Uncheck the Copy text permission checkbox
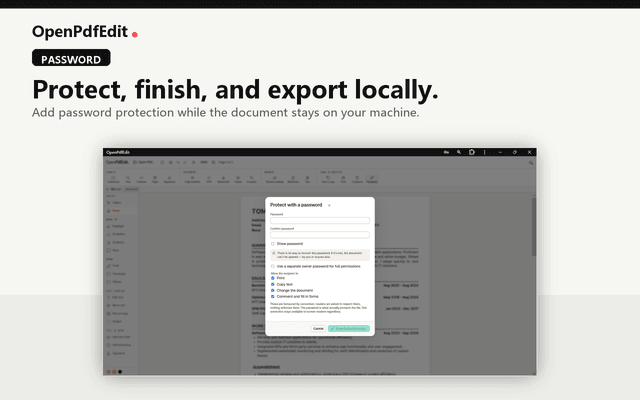This screenshot has height=400, width=640. pyautogui.click(x=273, y=284)
